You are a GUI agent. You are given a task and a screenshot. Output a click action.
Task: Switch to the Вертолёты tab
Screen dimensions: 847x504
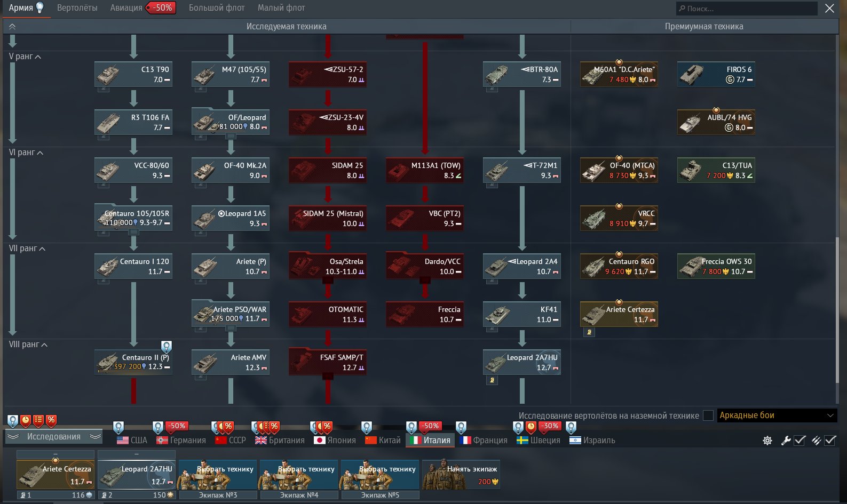(x=77, y=8)
